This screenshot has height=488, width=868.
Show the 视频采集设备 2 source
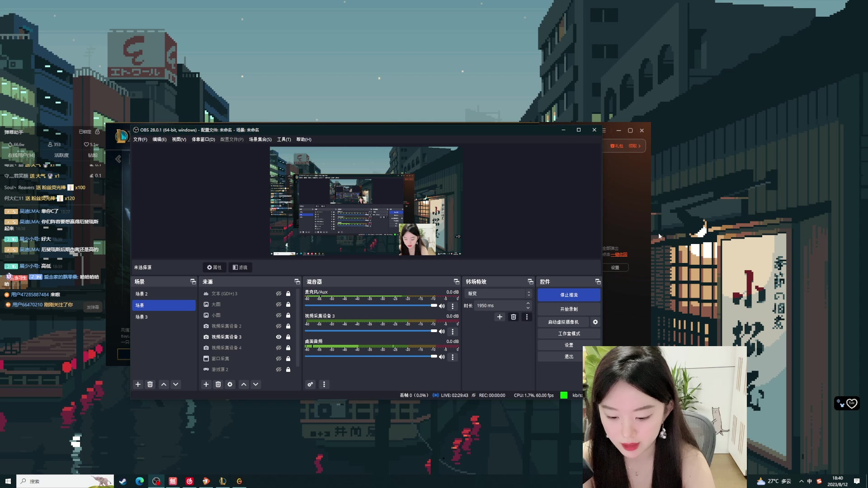(278, 326)
